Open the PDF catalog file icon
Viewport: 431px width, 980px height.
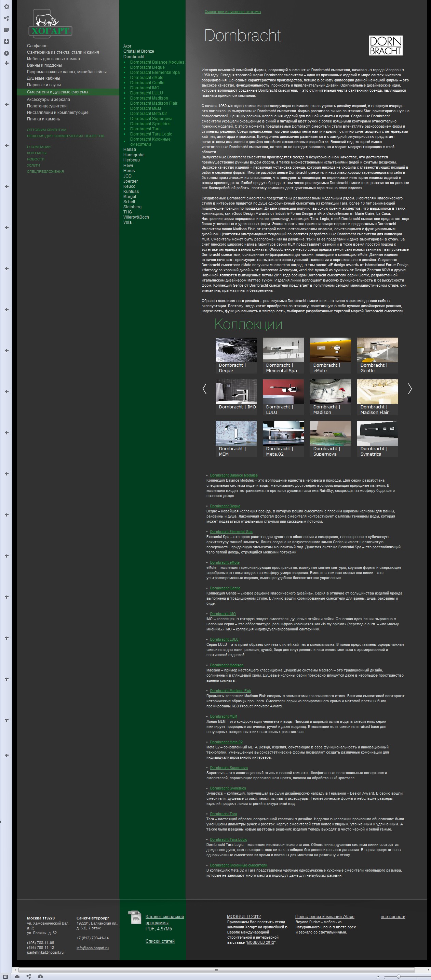[135, 917]
